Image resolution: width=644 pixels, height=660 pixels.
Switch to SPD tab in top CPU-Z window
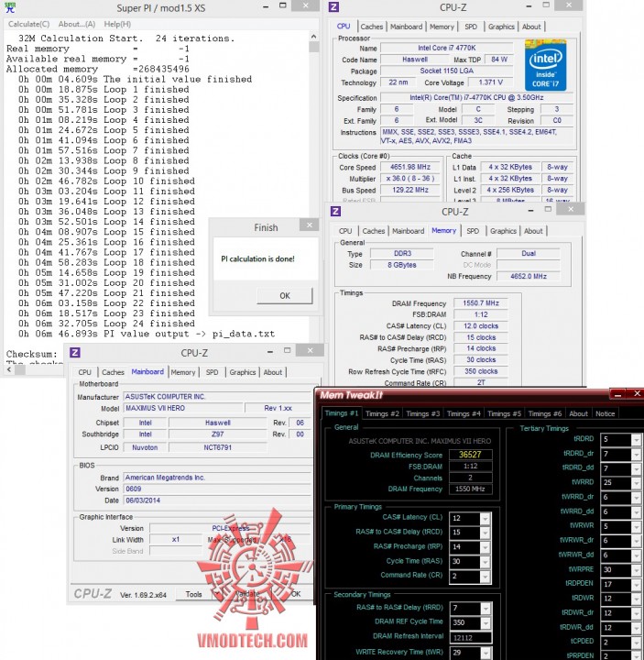pos(471,27)
